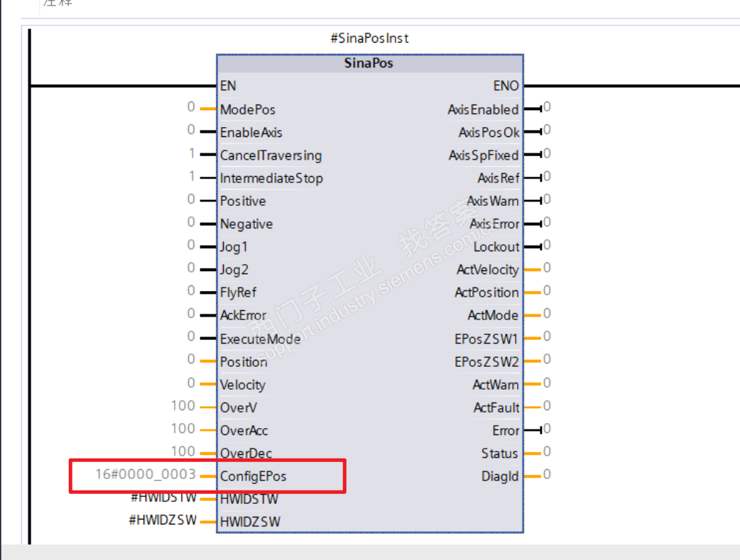Select the Positive input parameter

(243, 201)
